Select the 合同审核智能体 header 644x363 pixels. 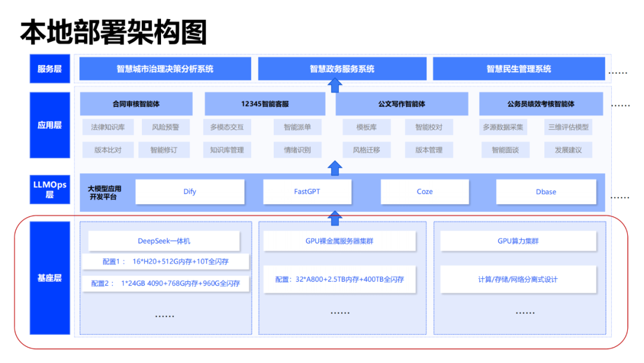(136, 104)
